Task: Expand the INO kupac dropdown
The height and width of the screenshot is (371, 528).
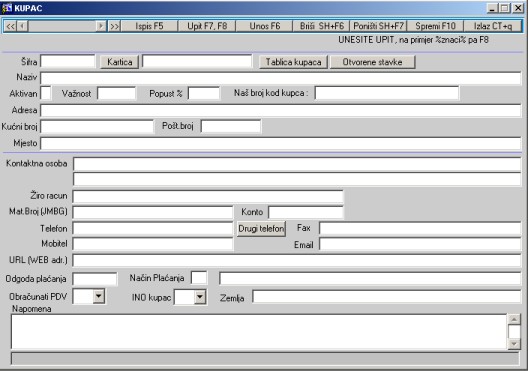Action: coord(200,297)
